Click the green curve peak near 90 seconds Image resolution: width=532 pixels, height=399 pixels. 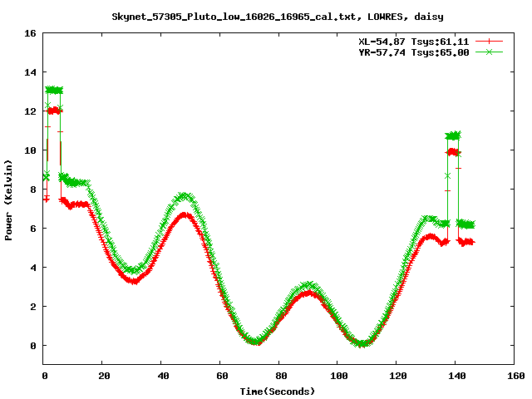point(308,284)
